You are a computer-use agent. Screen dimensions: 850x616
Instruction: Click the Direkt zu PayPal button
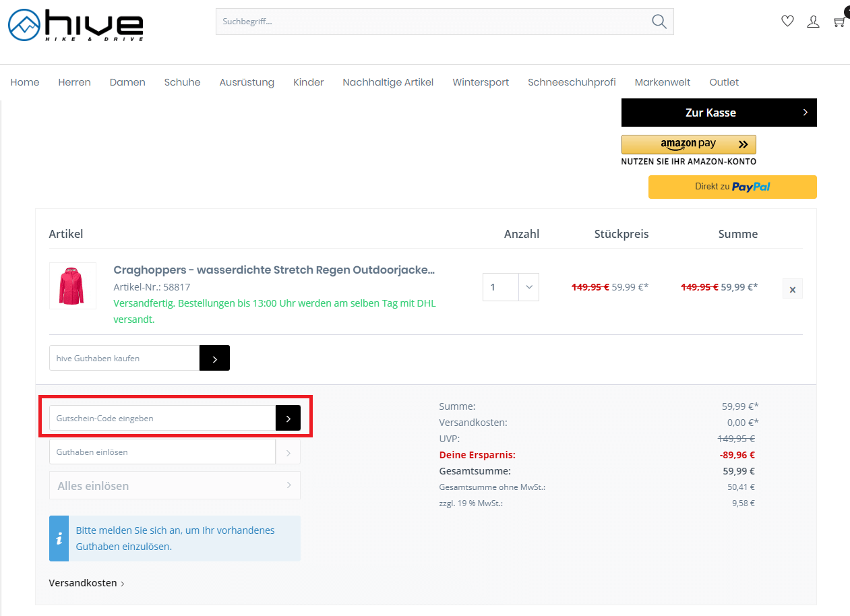[x=733, y=187]
